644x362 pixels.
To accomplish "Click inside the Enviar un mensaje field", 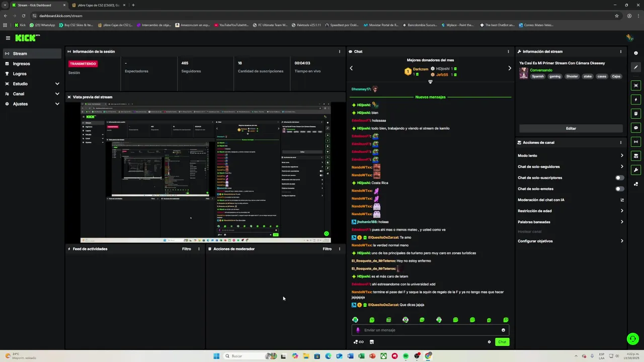I will pos(430,330).
